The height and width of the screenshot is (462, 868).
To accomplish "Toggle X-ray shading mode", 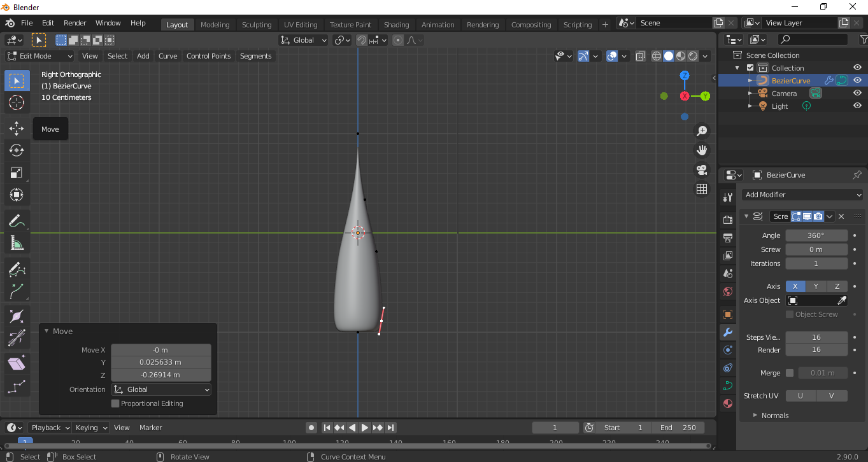I will click(x=641, y=56).
